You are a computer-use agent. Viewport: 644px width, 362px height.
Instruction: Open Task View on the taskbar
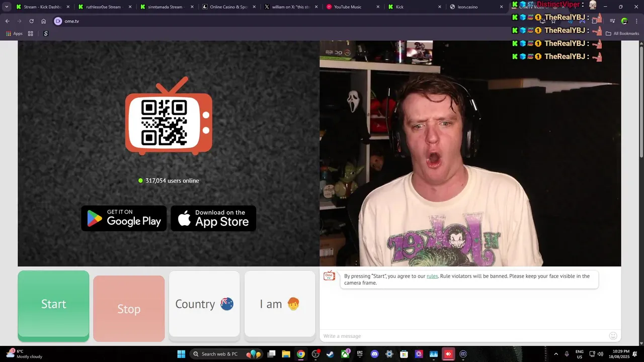click(x=271, y=354)
